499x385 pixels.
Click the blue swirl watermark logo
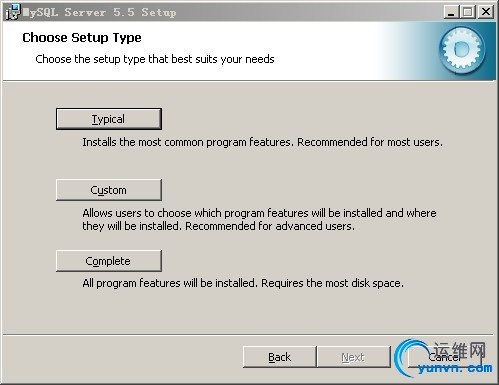[410, 358]
